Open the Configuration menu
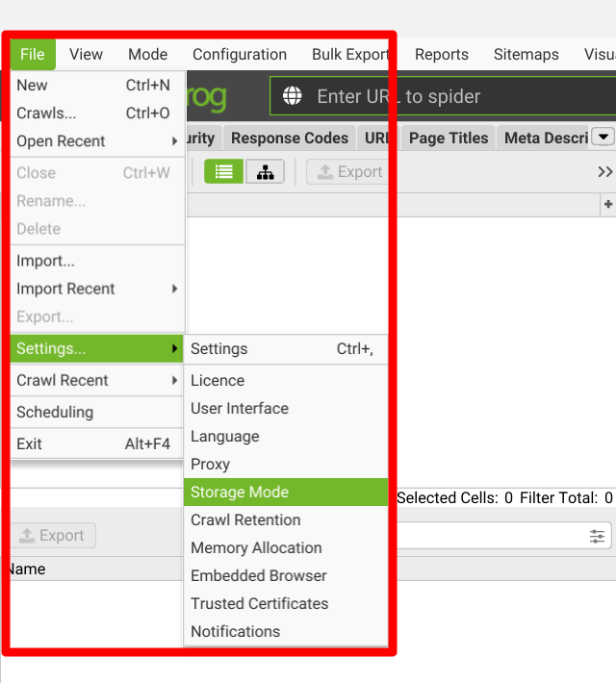This screenshot has height=683, width=616. (x=240, y=55)
